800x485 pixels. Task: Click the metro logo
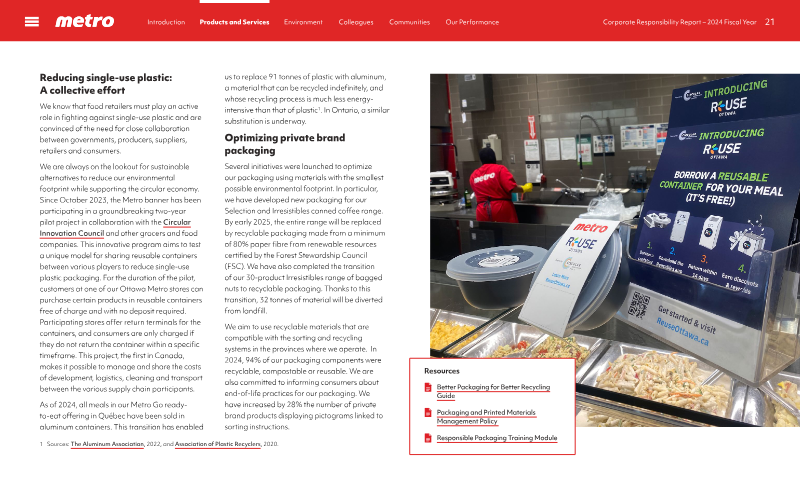(x=85, y=21)
